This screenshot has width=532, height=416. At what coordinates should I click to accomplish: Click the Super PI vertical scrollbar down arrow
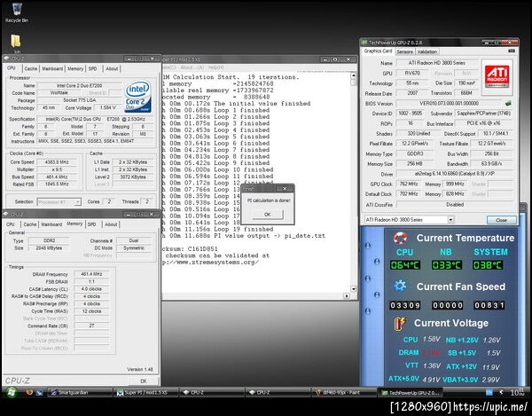point(354,289)
